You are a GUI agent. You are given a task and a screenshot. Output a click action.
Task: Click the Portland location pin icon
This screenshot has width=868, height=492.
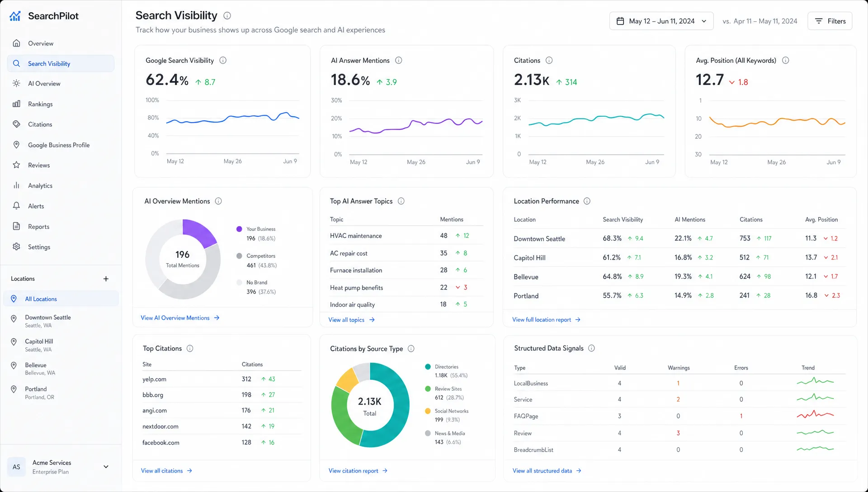[x=14, y=389]
